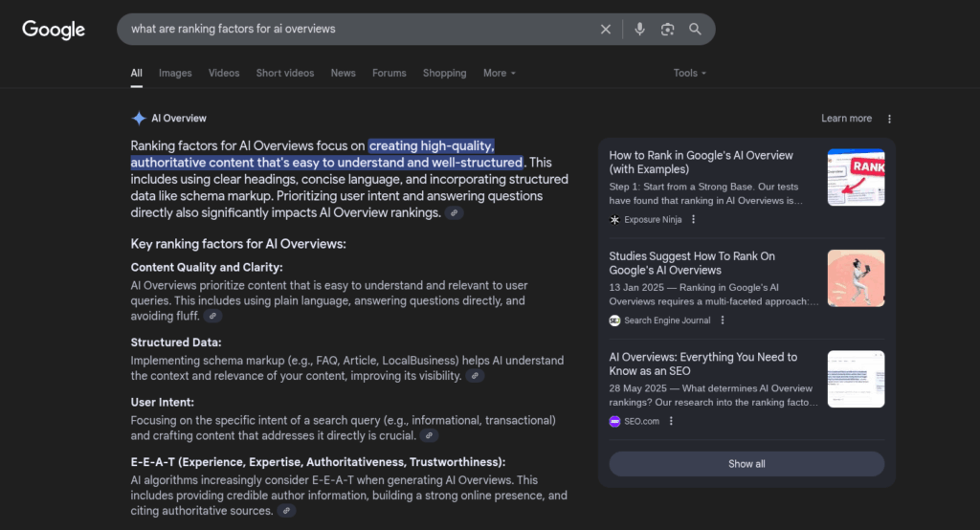Click the Exposure Ninja article thumbnail

coord(857,177)
